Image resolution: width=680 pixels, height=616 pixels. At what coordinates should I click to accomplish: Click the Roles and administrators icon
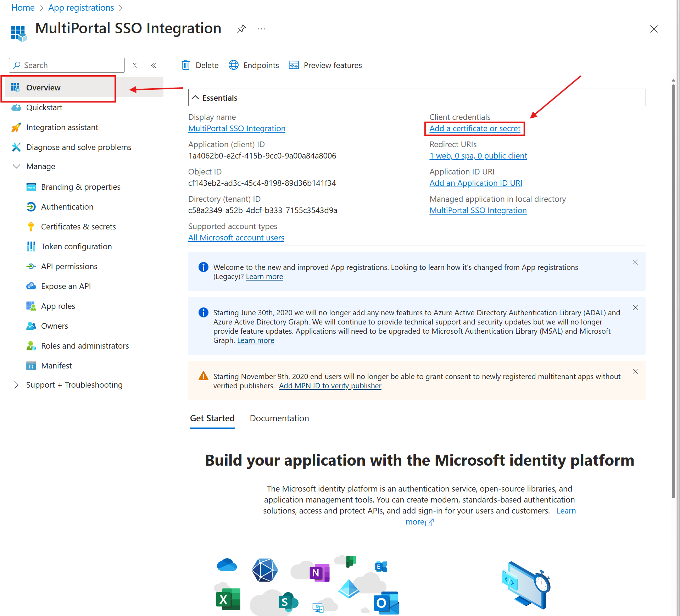31,346
